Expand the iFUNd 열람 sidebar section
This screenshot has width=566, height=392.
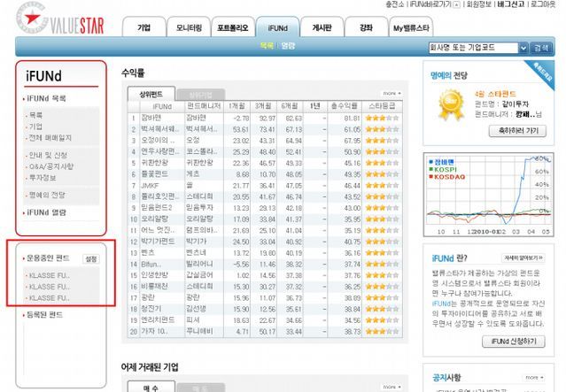[x=45, y=212]
